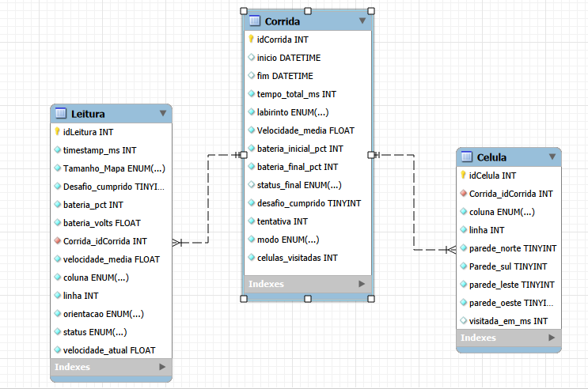This screenshot has height=389, width=588.
Task: Select the idCorrida primary key icon
Action: pyautogui.click(x=251, y=39)
